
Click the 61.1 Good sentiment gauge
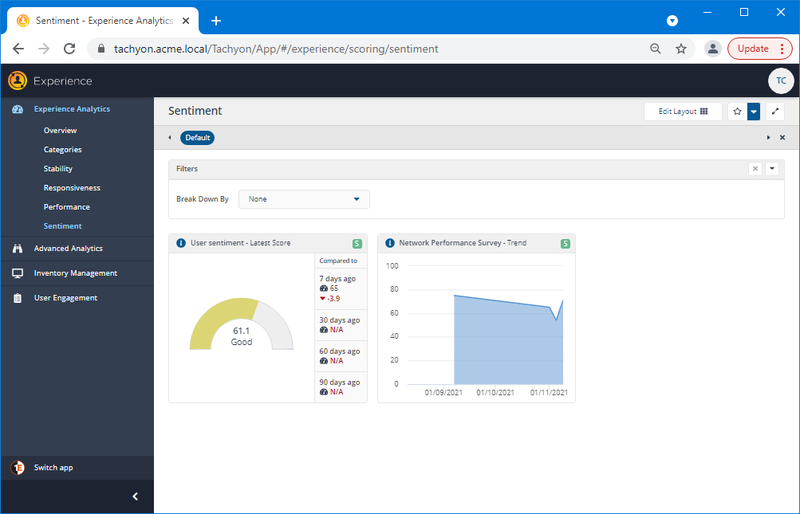coord(241,324)
